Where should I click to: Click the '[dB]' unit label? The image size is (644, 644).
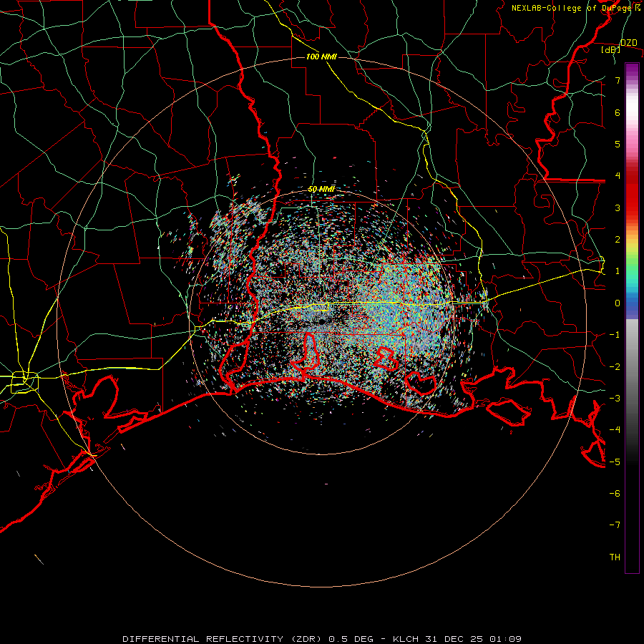[611, 50]
